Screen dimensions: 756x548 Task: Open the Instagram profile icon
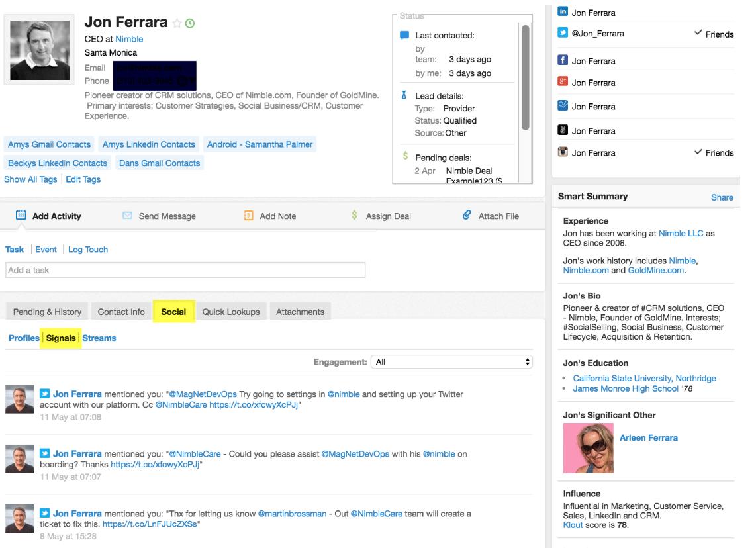pyautogui.click(x=563, y=152)
